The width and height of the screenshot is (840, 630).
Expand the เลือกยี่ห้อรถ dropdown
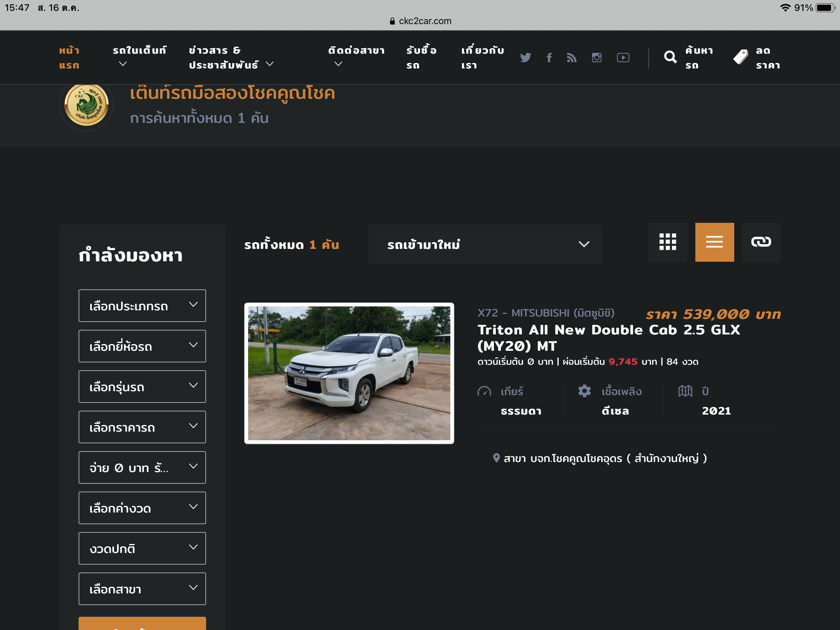(x=142, y=346)
